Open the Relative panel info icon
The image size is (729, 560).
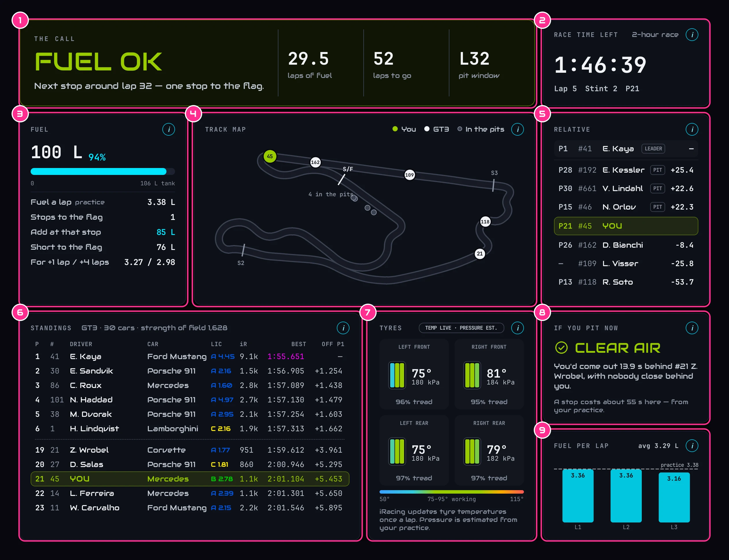pos(692,129)
